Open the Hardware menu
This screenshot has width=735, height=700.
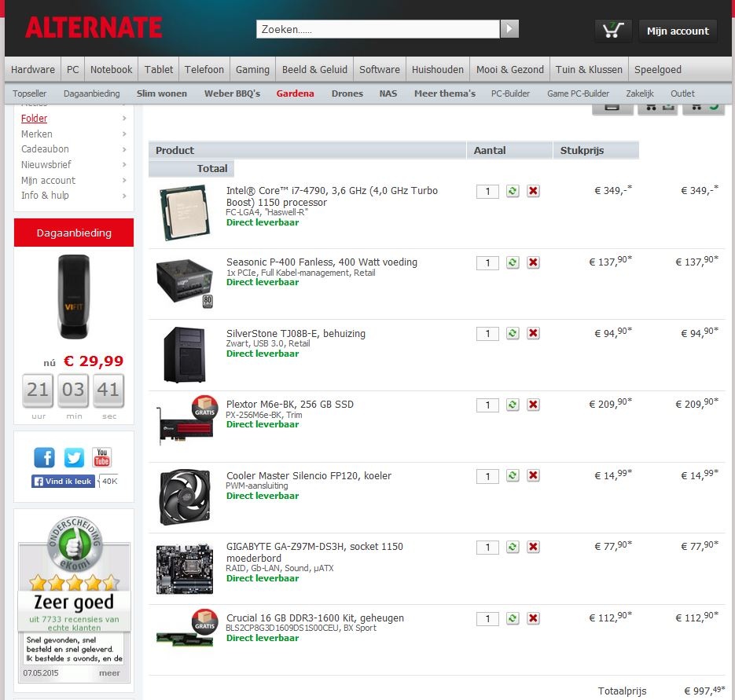click(33, 69)
